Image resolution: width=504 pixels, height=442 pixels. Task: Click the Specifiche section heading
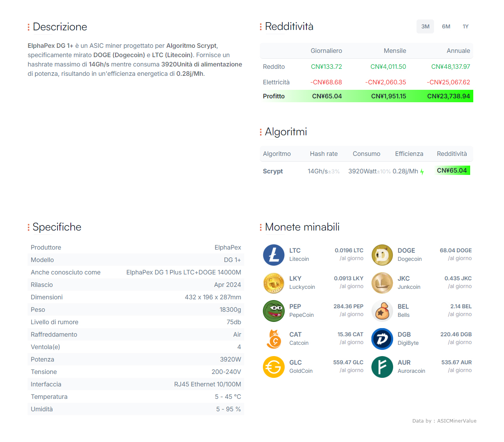tap(57, 227)
